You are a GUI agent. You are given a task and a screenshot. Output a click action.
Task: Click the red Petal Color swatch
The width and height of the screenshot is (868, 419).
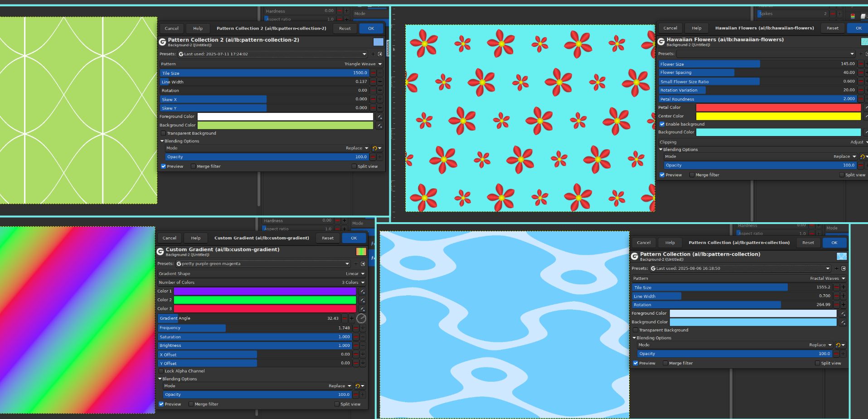[778, 107]
